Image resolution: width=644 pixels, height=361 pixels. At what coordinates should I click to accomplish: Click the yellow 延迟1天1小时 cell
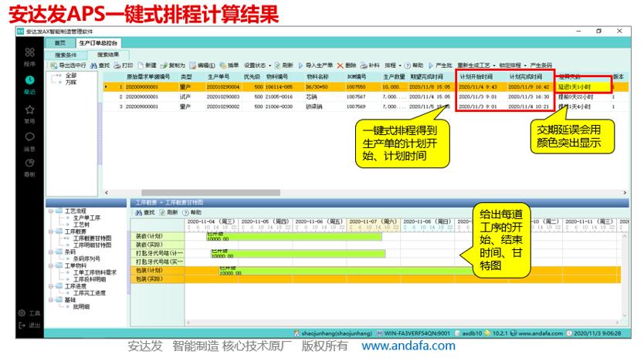(583, 87)
